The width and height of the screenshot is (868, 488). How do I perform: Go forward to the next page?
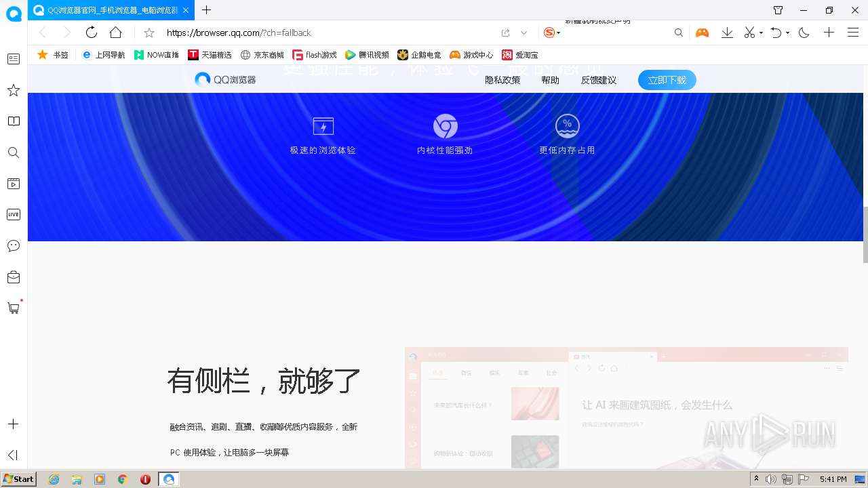tap(66, 33)
